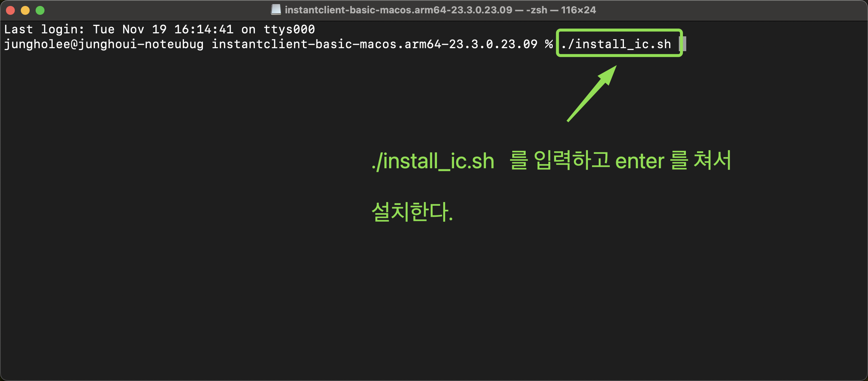Click the 116×24 size label in the title
Screen dimensions: 868x381
point(578,10)
